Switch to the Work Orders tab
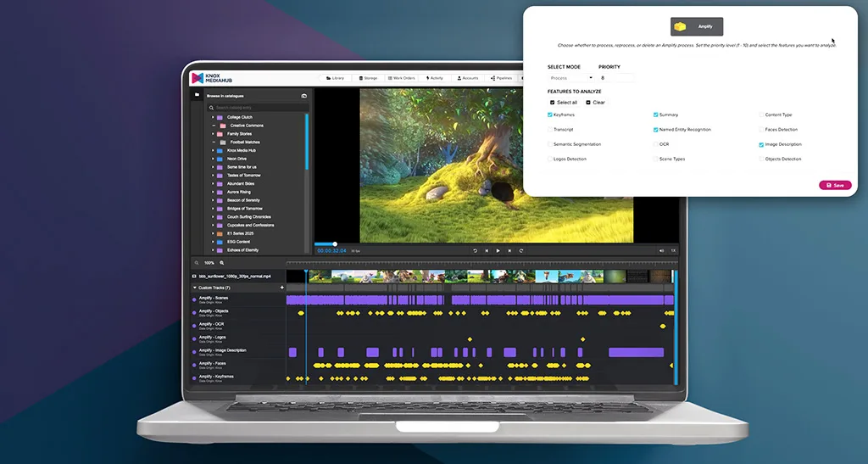 [401, 78]
